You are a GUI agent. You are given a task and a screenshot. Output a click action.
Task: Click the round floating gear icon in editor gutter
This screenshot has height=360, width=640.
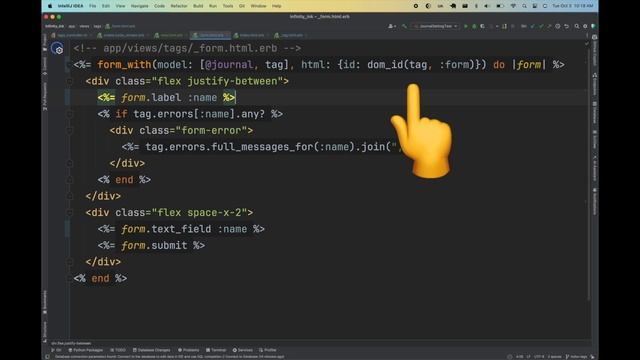tap(57, 49)
